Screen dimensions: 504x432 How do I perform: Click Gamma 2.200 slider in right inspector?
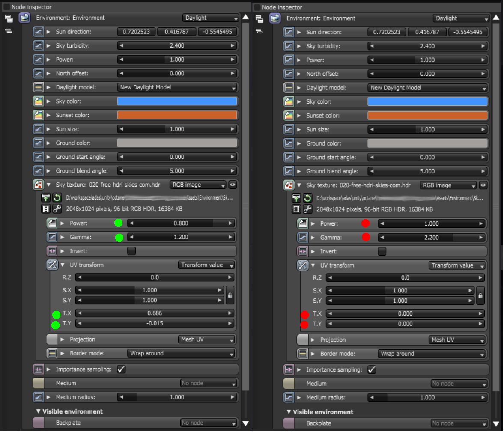coord(431,238)
